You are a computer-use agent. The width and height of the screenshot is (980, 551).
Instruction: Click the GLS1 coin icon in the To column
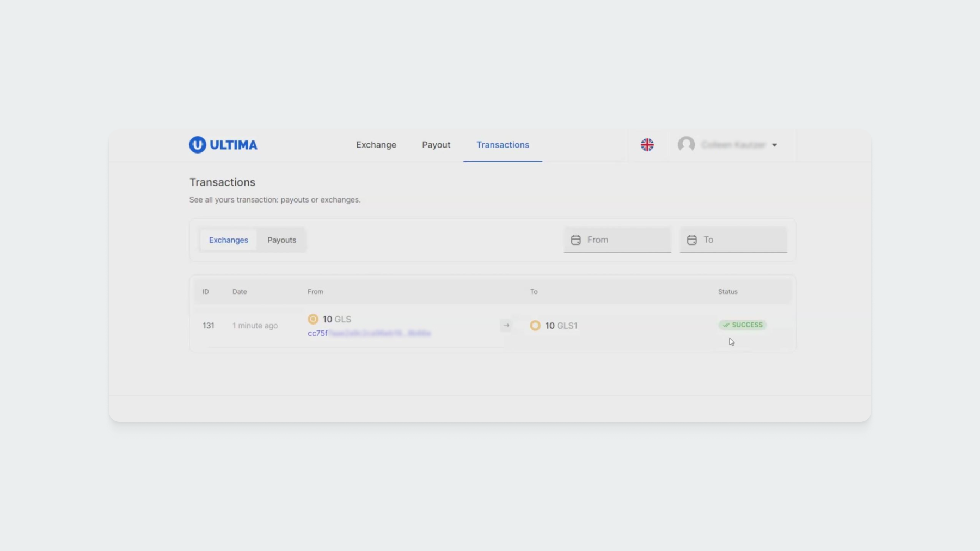click(535, 326)
